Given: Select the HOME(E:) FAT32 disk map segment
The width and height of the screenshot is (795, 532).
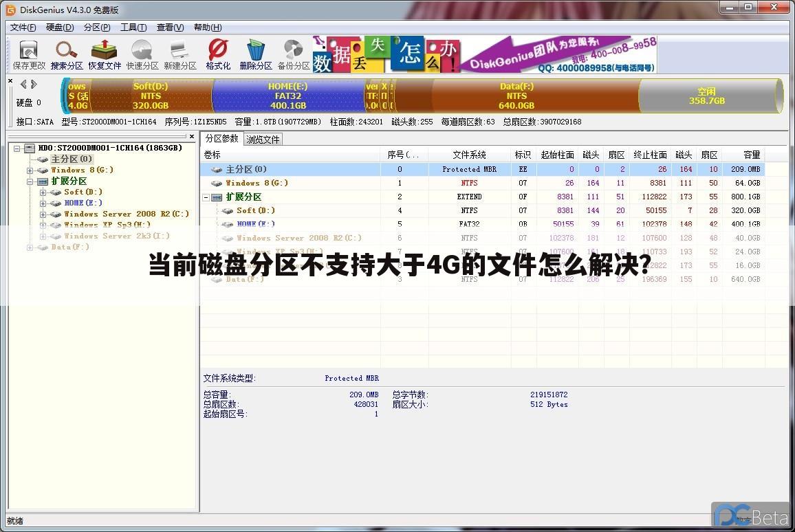Looking at the screenshot, I should click(287, 96).
